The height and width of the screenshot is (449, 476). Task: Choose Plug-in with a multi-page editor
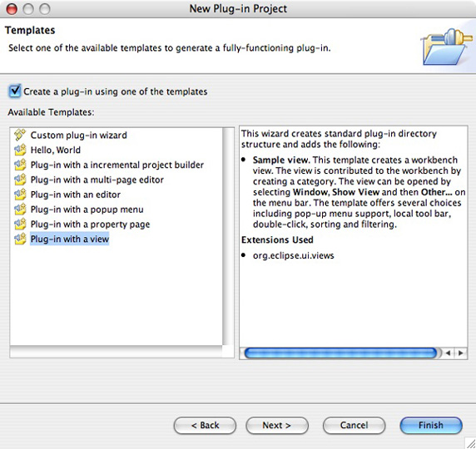pos(97,180)
